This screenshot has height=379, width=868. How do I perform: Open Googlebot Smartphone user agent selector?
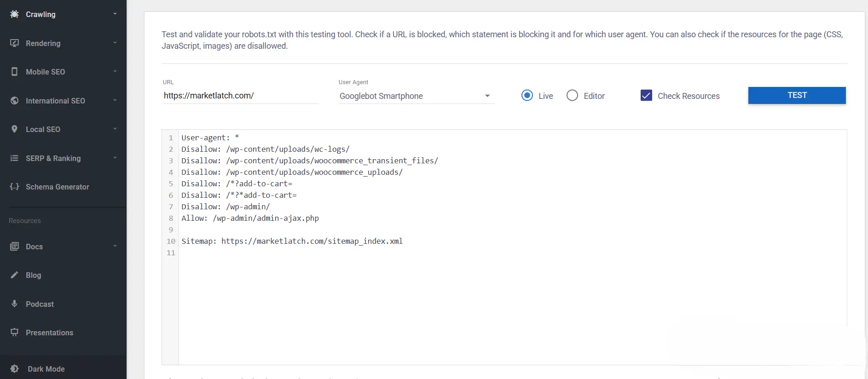[x=416, y=96]
